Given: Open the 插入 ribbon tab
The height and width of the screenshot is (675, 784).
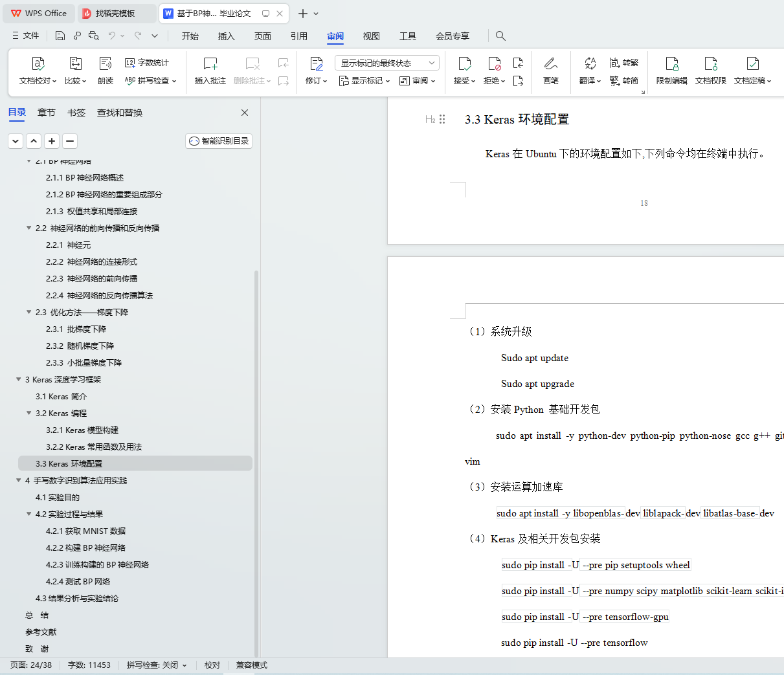Looking at the screenshot, I should (227, 36).
